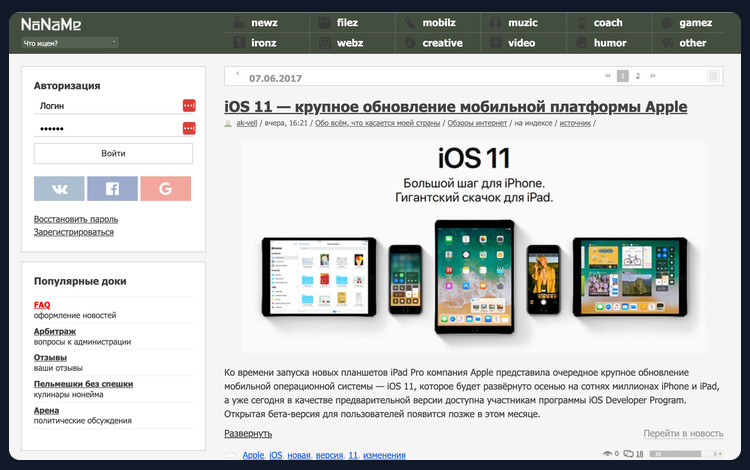Click the green plus rating icon
Screen dimensions: 750x470
(718, 453)
